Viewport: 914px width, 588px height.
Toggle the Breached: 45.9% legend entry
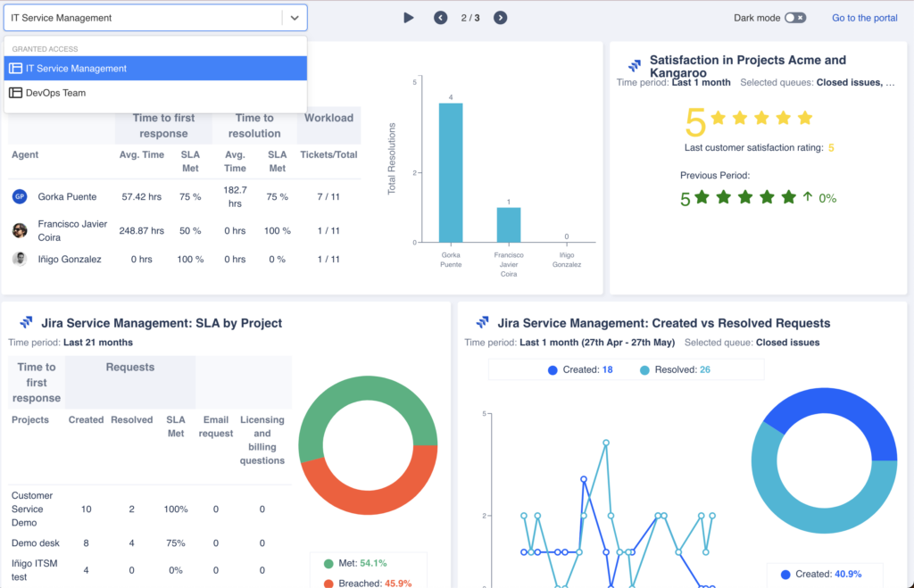click(x=368, y=583)
